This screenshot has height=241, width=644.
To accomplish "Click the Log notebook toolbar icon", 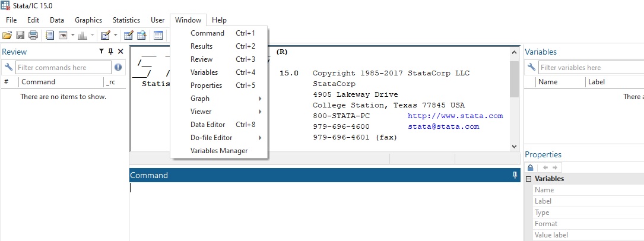I will click(50, 35).
